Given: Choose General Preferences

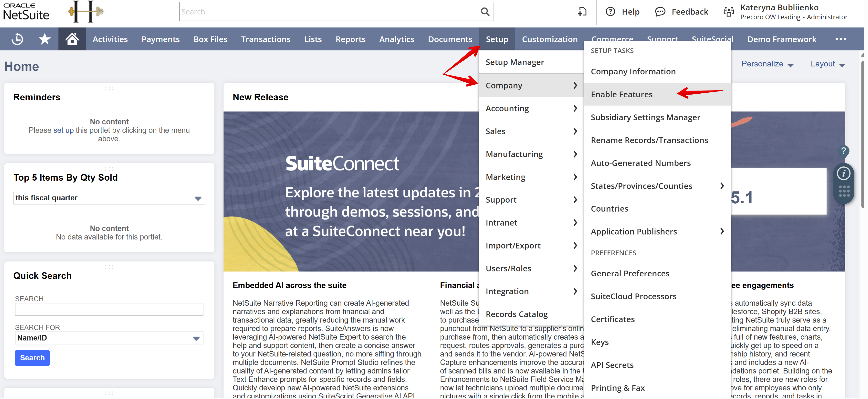Looking at the screenshot, I should 657,274.
